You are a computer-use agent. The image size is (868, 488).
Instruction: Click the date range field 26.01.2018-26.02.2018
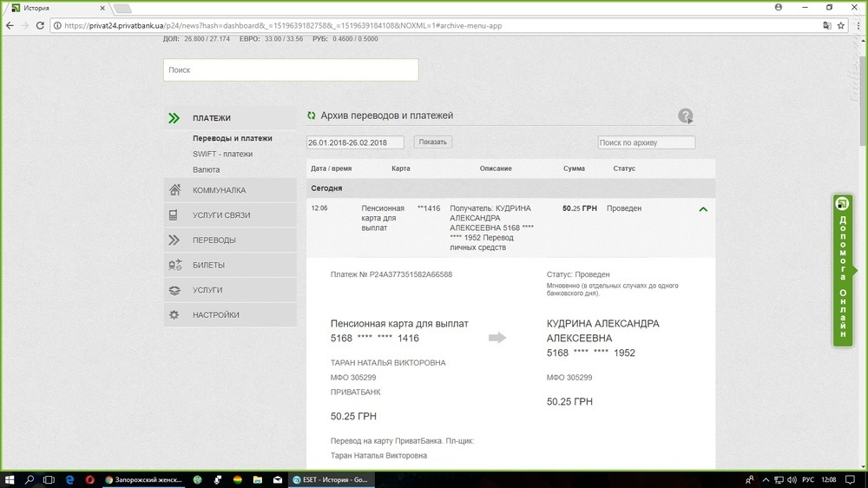(355, 142)
